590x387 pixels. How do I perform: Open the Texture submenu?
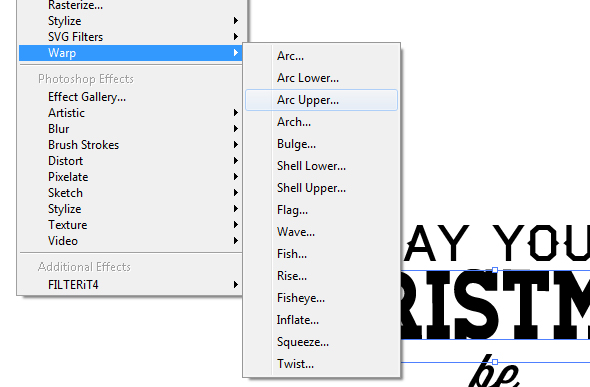tap(130, 225)
